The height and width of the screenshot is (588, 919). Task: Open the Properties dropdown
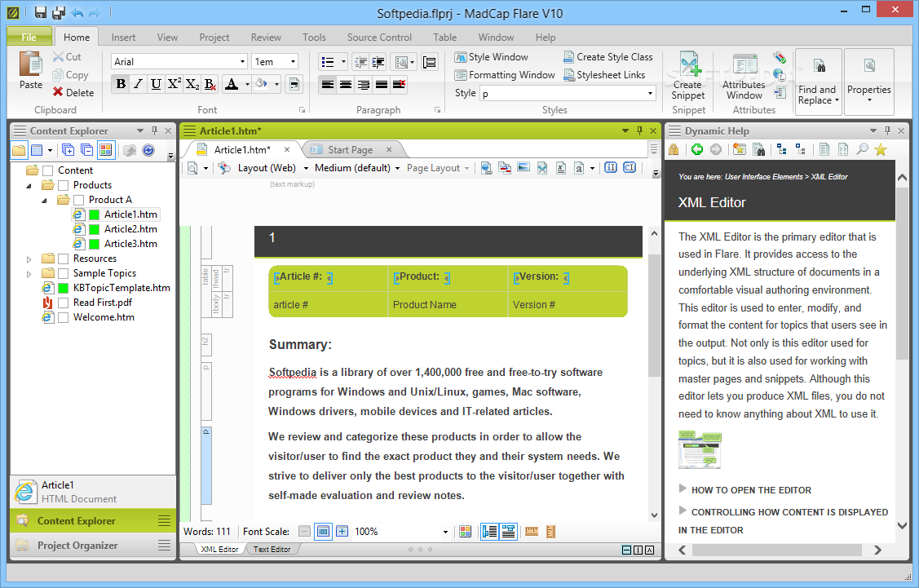point(869,82)
